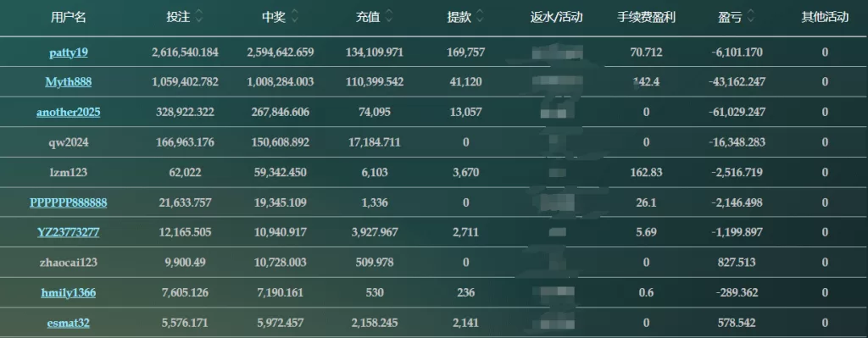868x338 pixels.
Task: Select the qw2024 username cell
Action: point(69,142)
